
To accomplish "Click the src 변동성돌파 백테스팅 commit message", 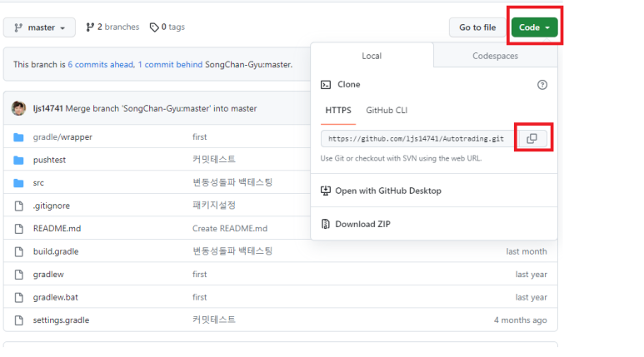I will click(x=232, y=182).
